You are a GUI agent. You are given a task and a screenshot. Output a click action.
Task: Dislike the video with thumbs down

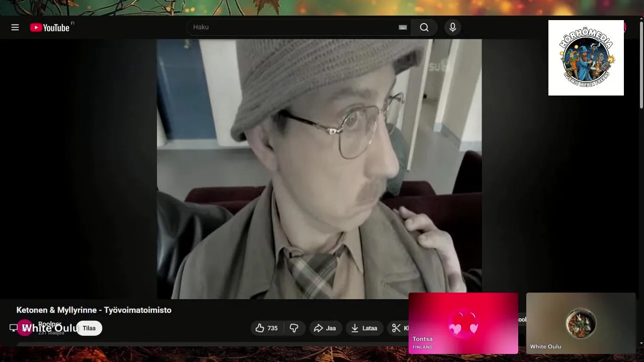[x=294, y=328]
